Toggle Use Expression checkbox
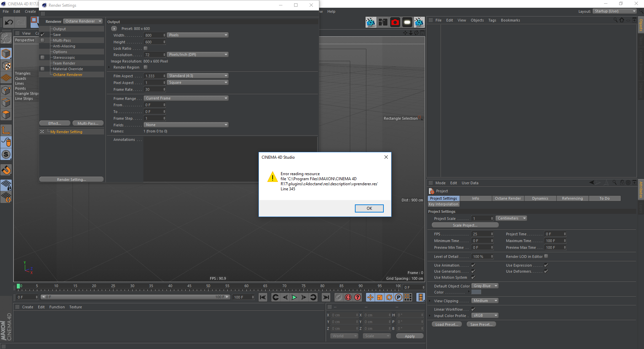This screenshot has width=644, height=349. point(546,265)
